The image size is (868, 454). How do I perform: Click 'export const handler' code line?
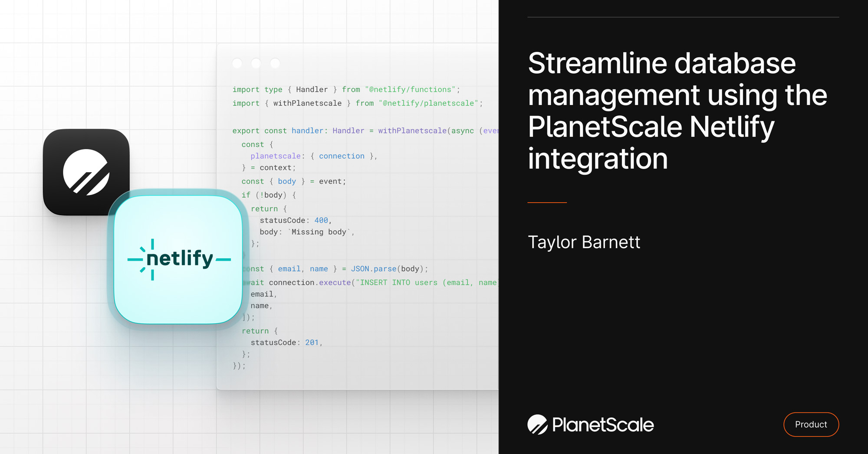coord(365,131)
